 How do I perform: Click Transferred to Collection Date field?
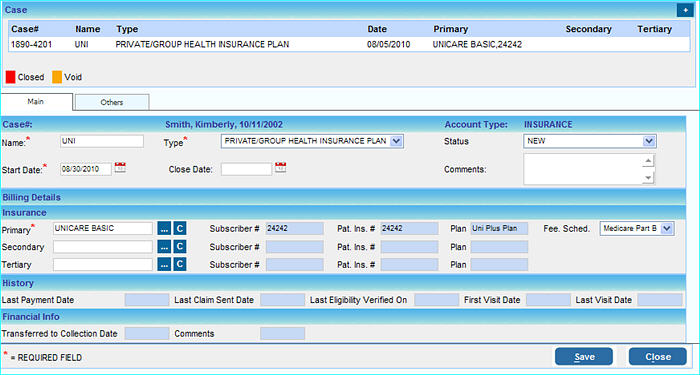point(147,333)
